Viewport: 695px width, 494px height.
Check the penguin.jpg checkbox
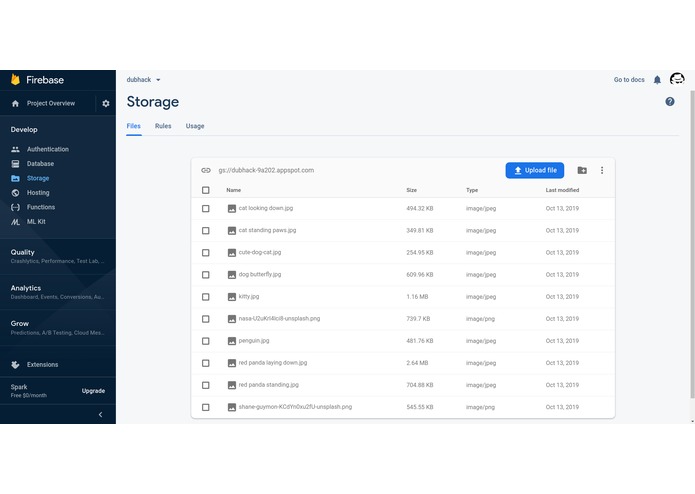[206, 341]
